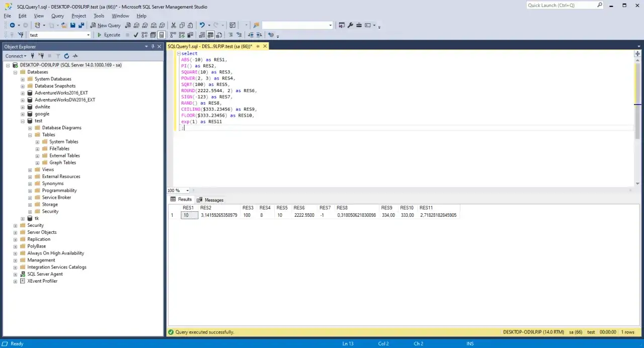Click Refresh icon in Object Explorer
The image size is (644, 348).
pyautogui.click(x=66, y=56)
